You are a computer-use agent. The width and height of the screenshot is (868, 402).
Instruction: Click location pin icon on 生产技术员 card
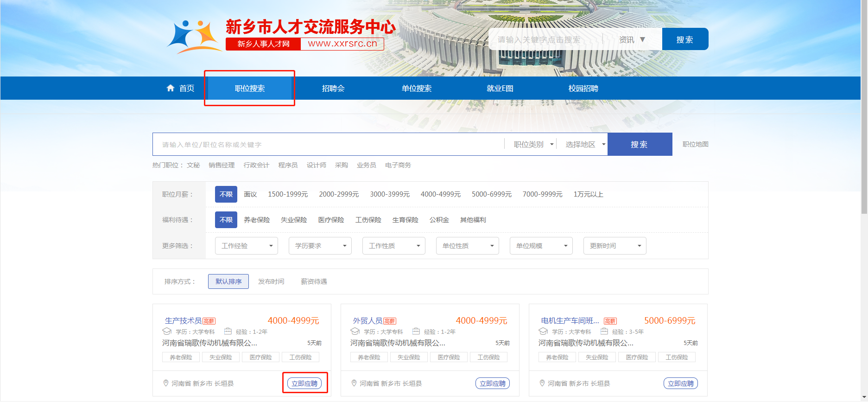[x=166, y=383]
